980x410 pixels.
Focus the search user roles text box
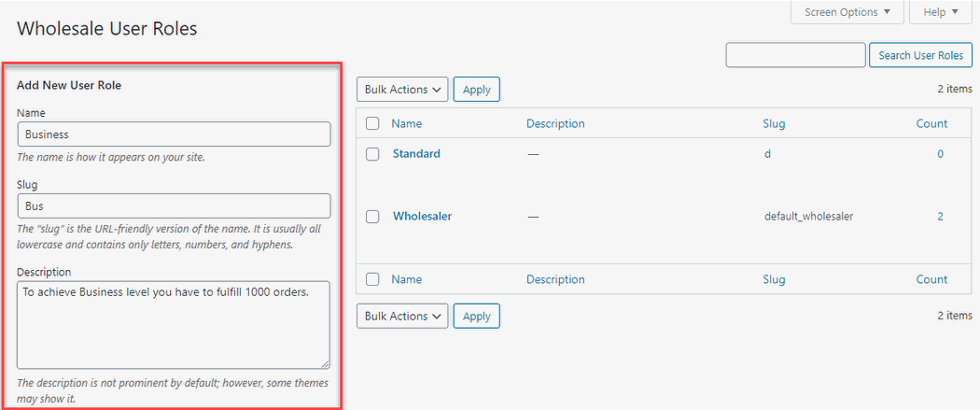(795, 55)
